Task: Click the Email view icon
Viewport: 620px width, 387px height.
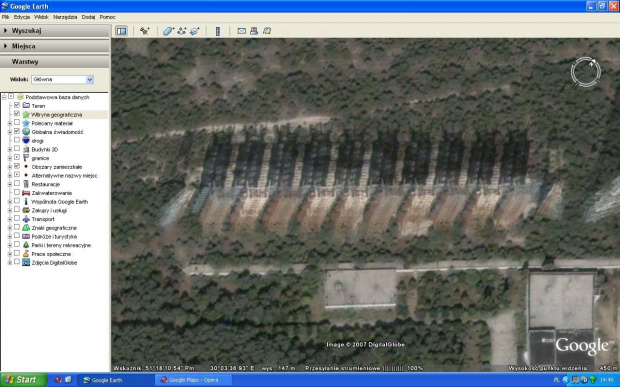Action: click(x=242, y=31)
